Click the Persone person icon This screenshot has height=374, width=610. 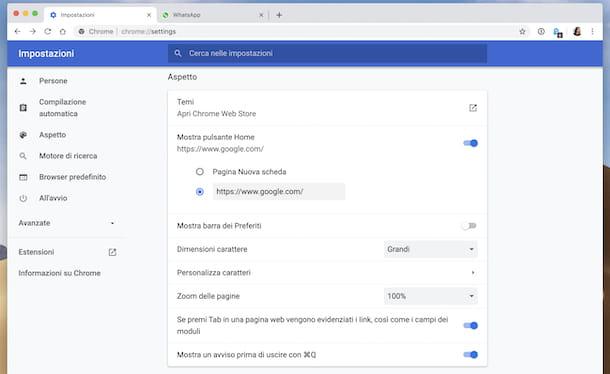[23, 81]
